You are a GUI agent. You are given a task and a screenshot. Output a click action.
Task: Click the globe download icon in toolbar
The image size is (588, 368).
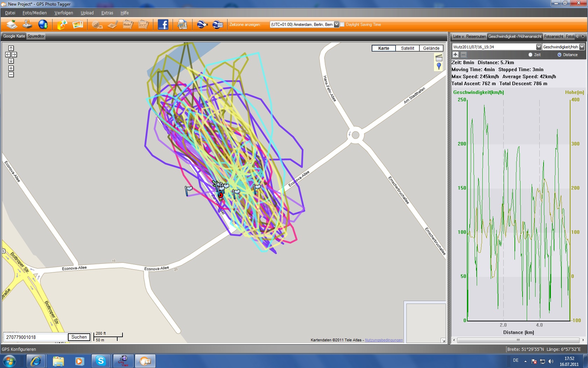click(43, 25)
